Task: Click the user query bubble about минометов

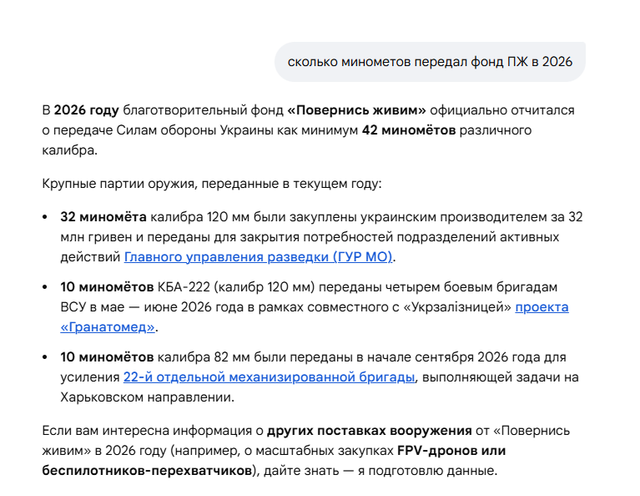Action: coord(430,62)
